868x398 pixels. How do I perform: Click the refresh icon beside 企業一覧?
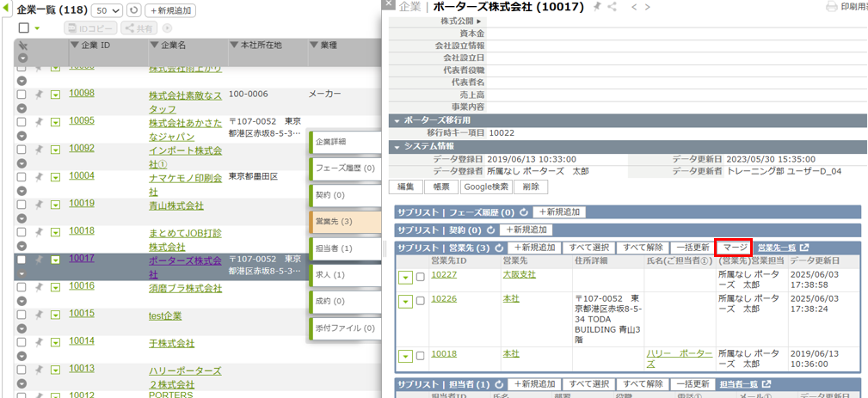[133, 11]
